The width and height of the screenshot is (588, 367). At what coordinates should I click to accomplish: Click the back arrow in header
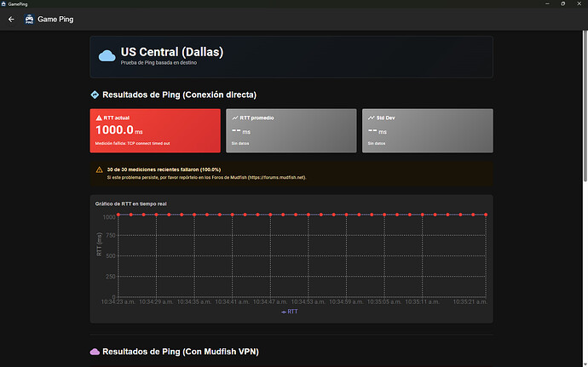11,19
